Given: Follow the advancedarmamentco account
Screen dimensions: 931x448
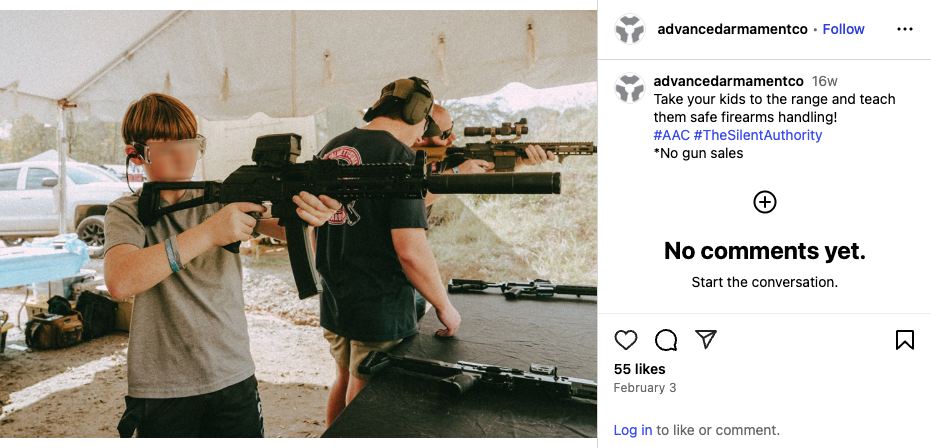Looking at the screenshot, I should 843,29.
